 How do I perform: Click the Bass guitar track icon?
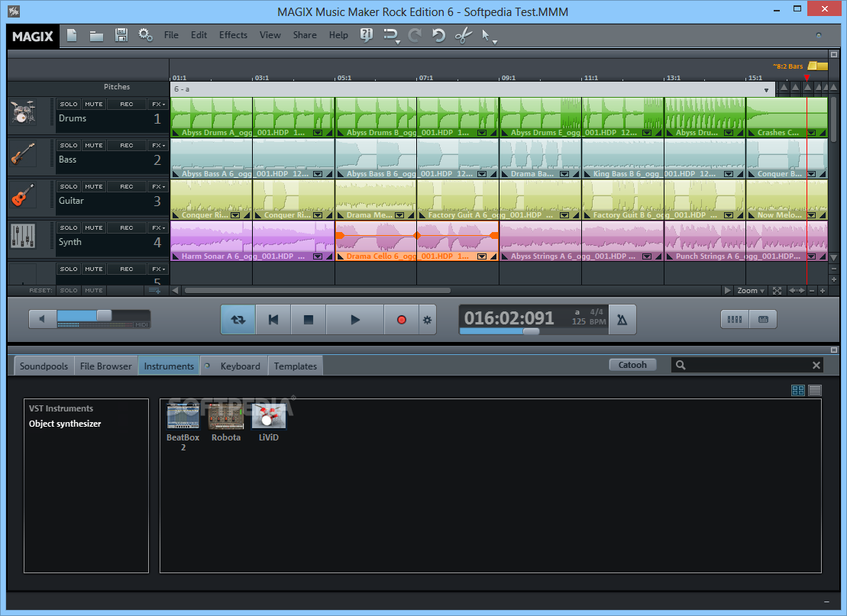[x=23, y=154]
